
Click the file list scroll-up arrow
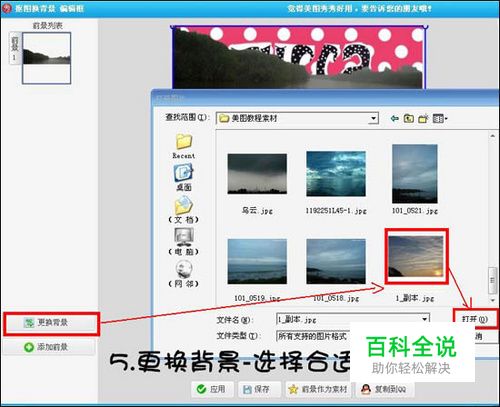[x=492, y=136]
